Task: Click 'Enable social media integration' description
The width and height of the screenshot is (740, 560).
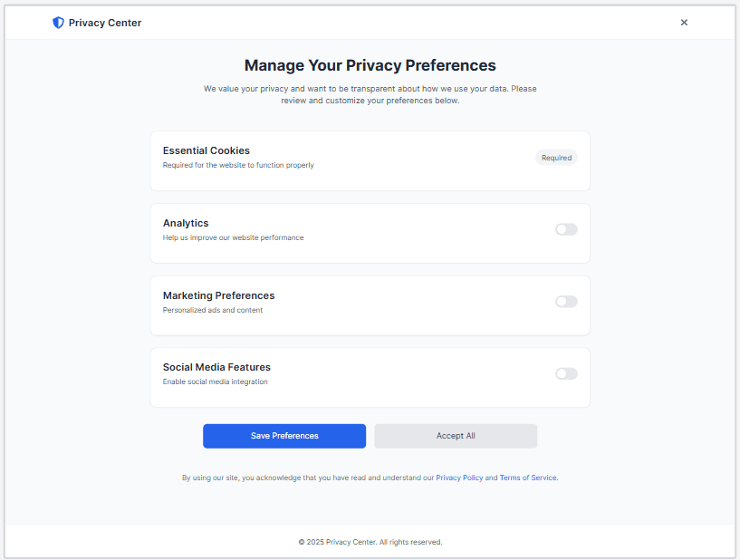Action: pos(216,381)
